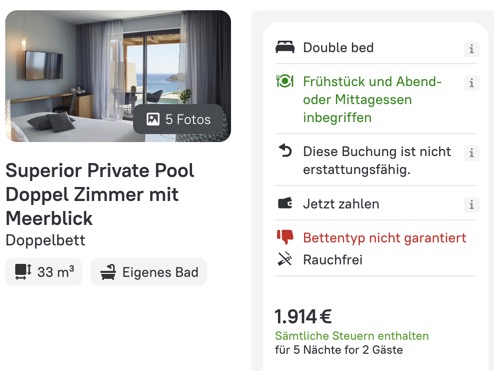Screen dimensions: 494x371
Task: Open the 5 Fotos gallery badge
Action: 179,119
